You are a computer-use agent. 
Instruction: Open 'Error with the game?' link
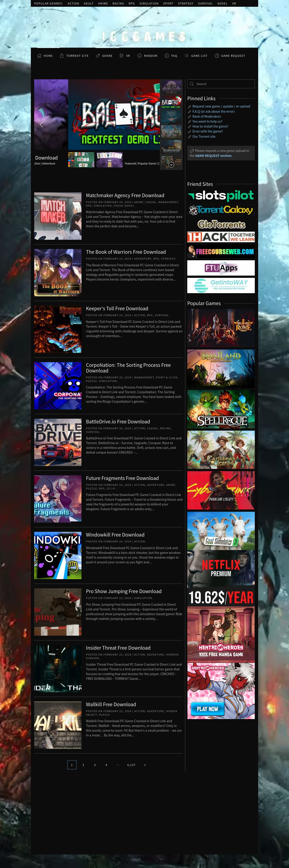[x=208, y=132]
